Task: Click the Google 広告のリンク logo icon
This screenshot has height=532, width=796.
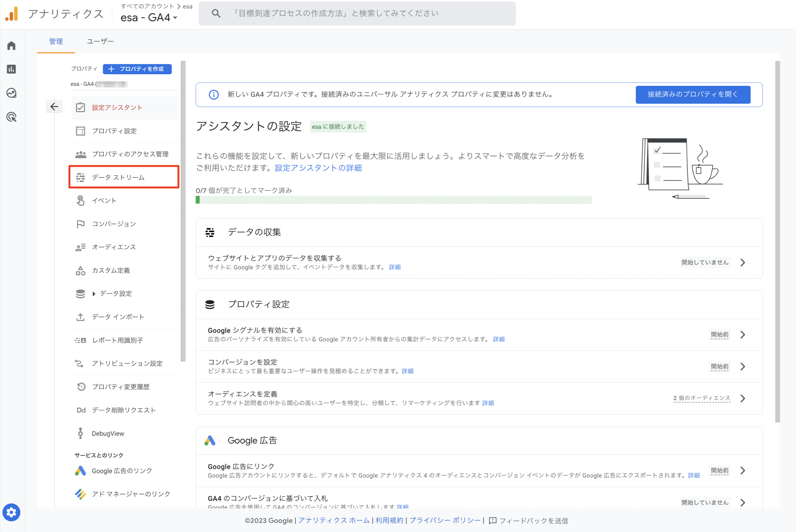Action: point(81,471)
